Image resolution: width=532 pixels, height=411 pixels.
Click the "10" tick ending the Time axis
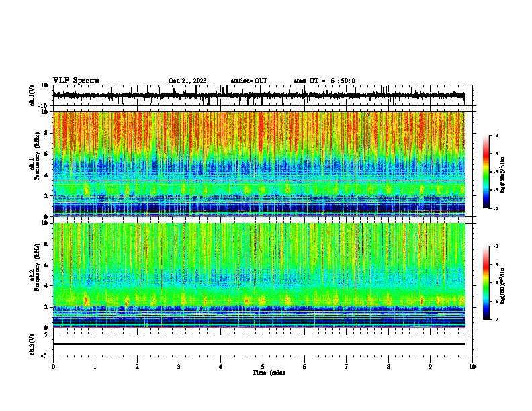pos(472,367)
